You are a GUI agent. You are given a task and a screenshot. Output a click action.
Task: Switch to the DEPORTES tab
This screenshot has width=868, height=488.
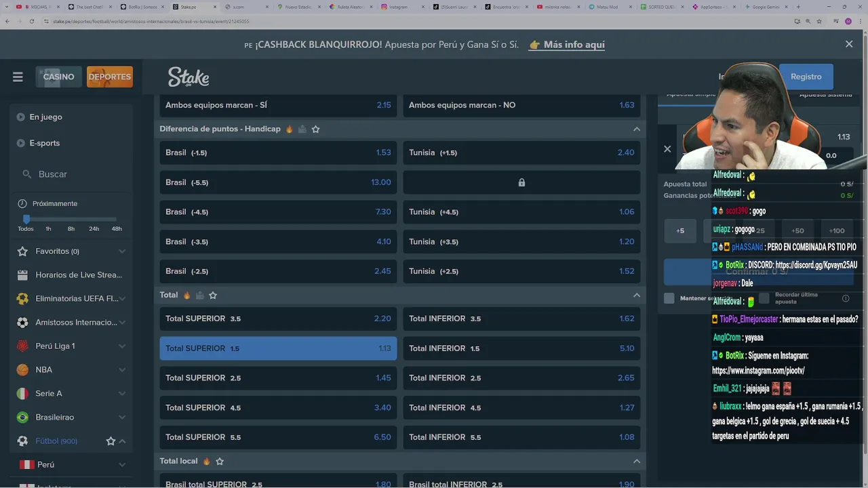[110, 77]
